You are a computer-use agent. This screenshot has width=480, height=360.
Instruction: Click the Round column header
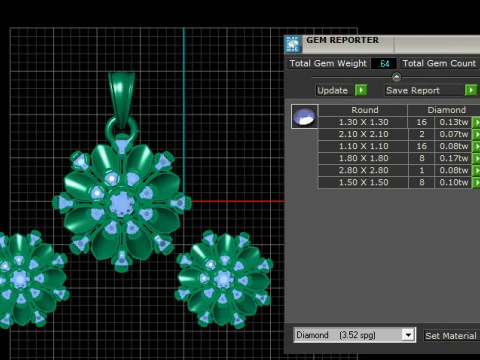pyautogui.click(x=363, y=110)
